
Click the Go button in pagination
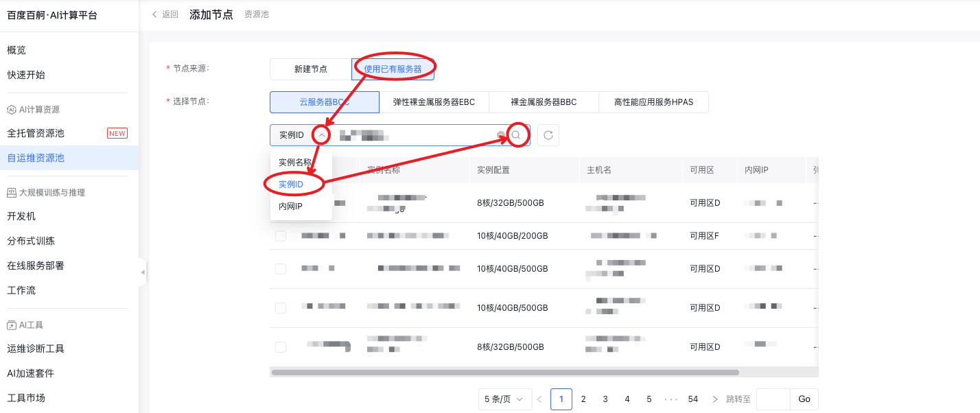pos(804,399)
